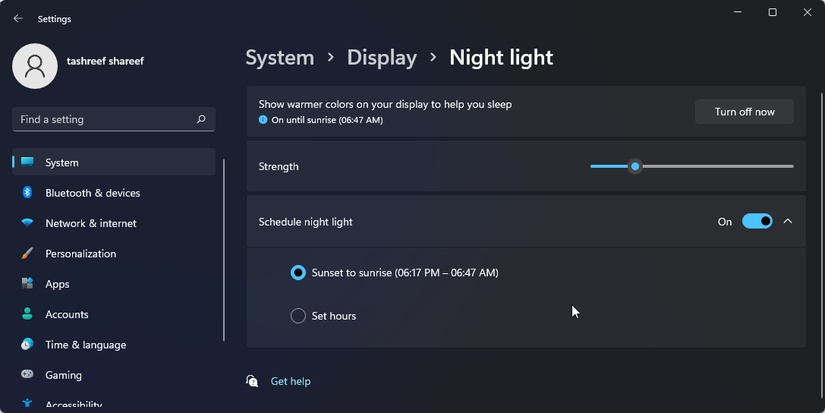Open Accounts via person icon
The image size is (825, 413).
[27, 314]
